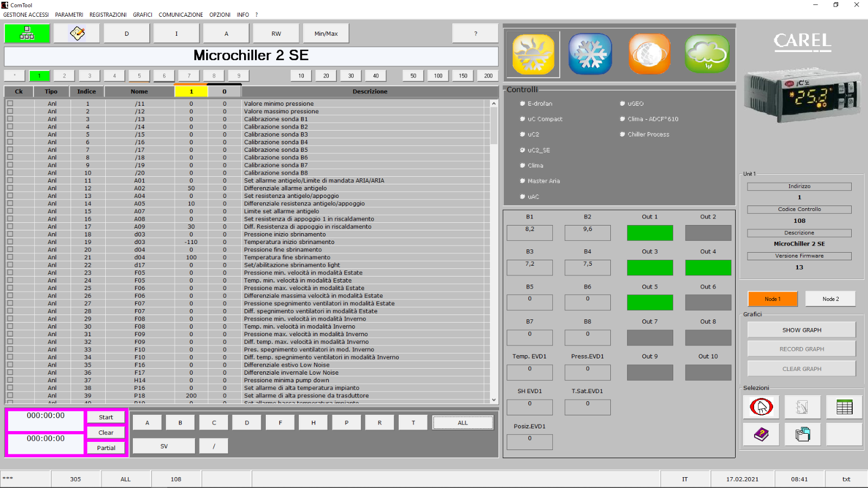Click the D toolbar button
The height and width of the screenshot is (488, 868).
coord(126,34)
